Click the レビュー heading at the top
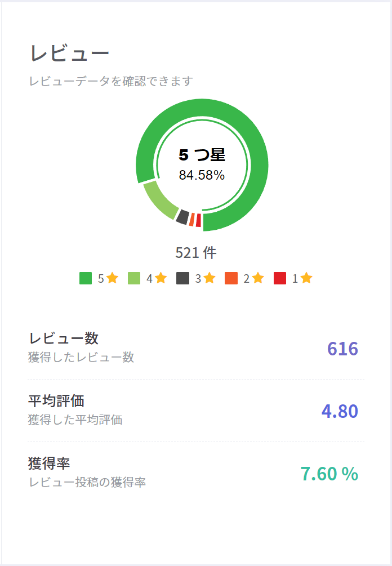This screenshot has height=566, width=392. point(69,54)
